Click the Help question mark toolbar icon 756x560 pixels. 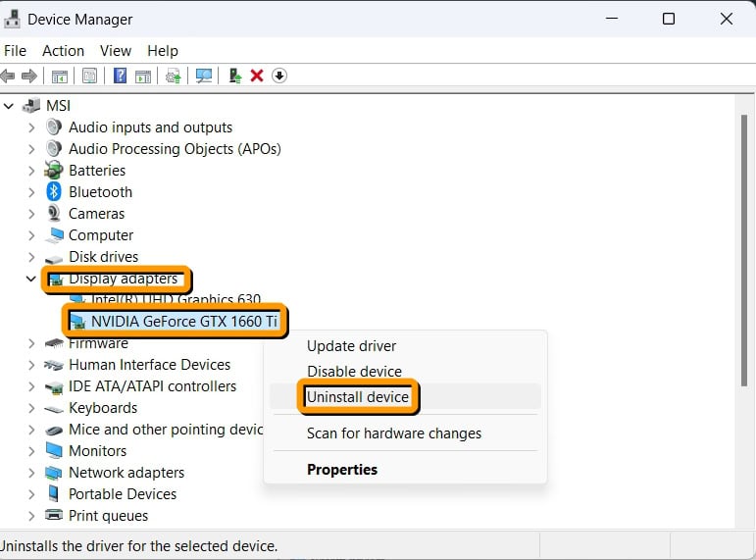tap(120, 76)
